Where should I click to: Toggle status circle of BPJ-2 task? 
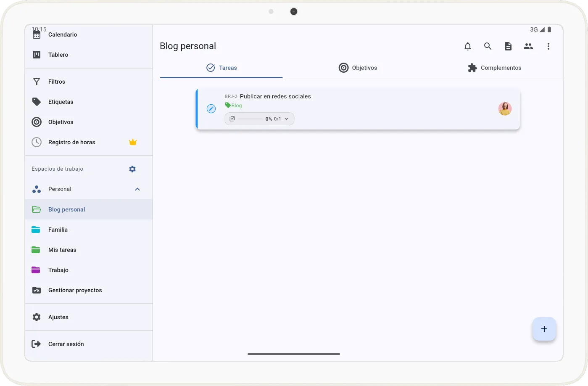pos(211,109)
